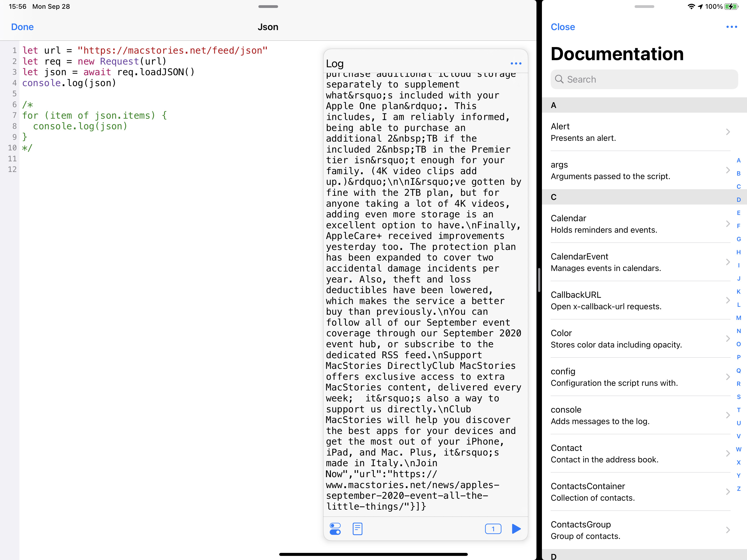This screenshot has width=747, height=560.
Task: Jump to index letter W
Action: pyautogui.click(x=739, y=449)
